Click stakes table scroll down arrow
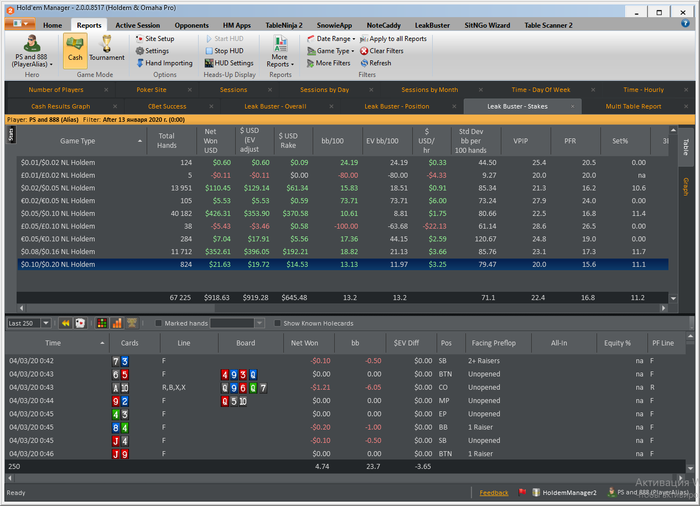The image size is (700, 506). point(673,298)
